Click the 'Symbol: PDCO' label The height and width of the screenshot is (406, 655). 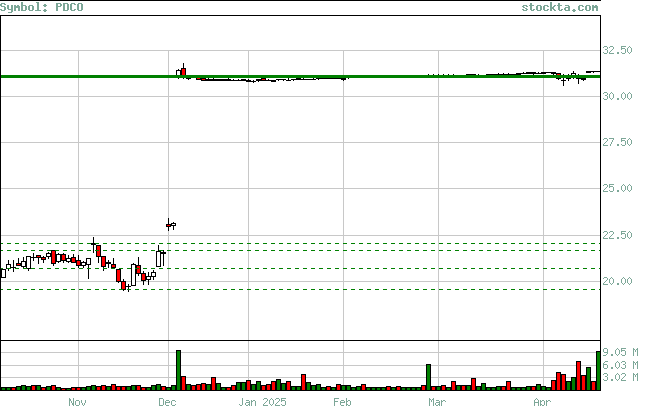(42, 7)
